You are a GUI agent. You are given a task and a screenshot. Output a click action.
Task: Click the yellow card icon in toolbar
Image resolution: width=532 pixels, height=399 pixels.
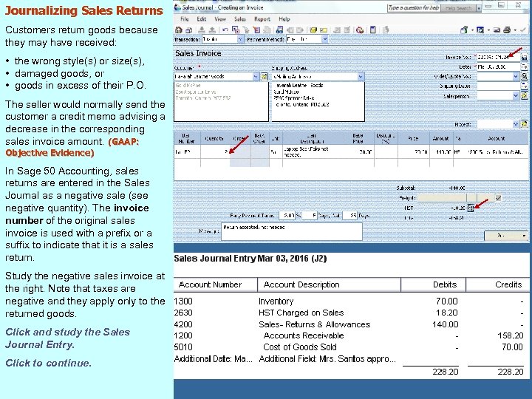click(x=324, y=30)
